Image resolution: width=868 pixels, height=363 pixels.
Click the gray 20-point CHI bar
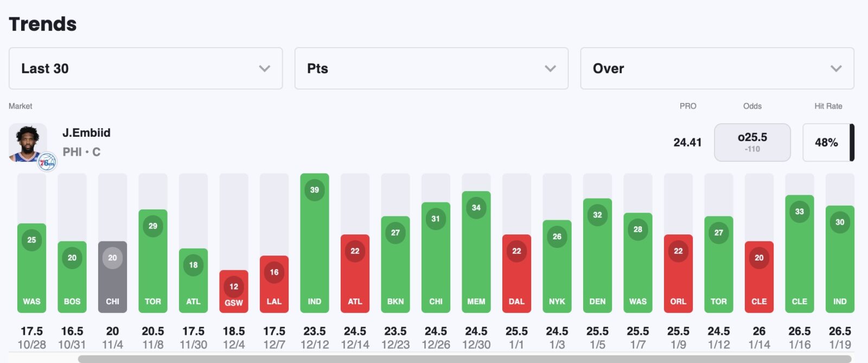[x=112, y=277]
